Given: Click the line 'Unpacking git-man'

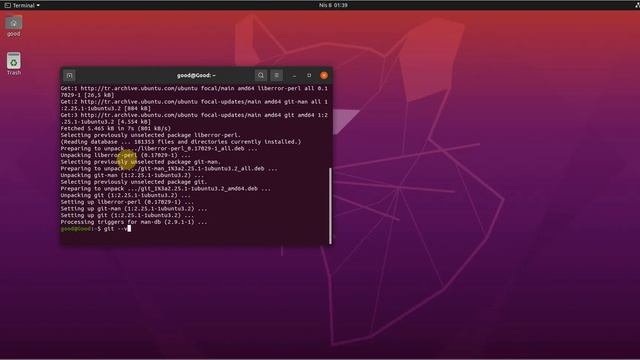Looking at the screenshot, I should click(x=132, y=175).
